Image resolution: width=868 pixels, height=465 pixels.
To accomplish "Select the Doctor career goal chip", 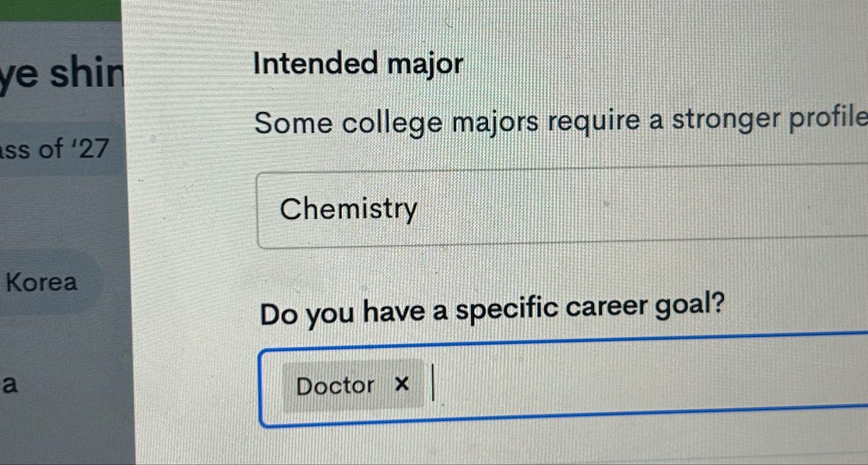I will (x=353, y=385).
